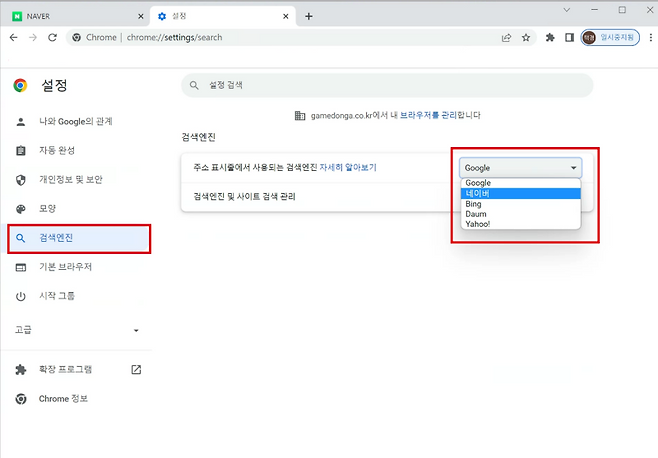Toggle the side panel icon

click(x=569, y=38)
